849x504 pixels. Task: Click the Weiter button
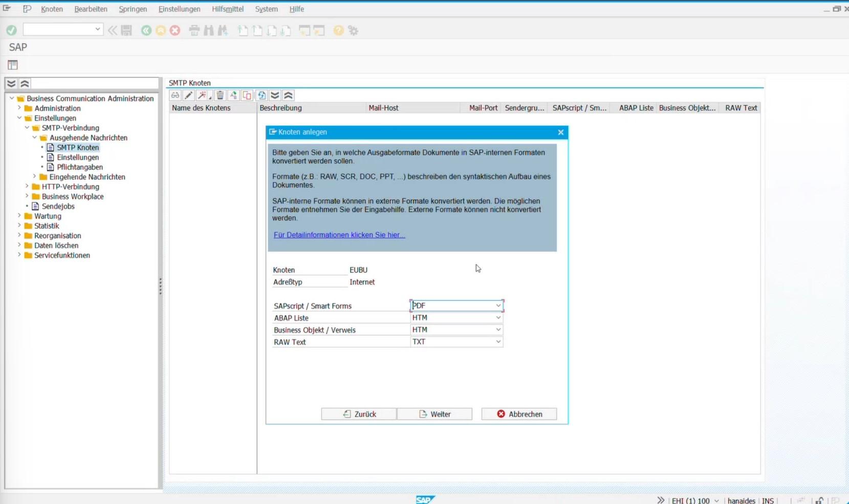[x=434, y=414]
